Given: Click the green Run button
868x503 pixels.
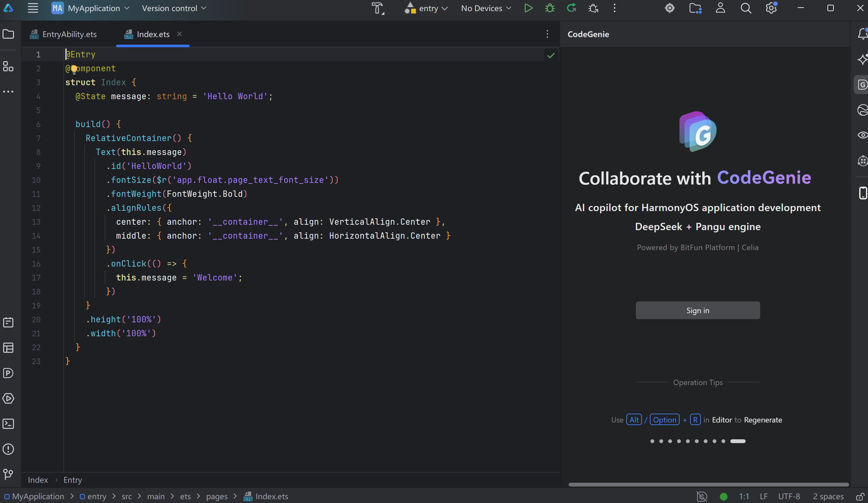Looking at the screenshot, I should 528,8.
